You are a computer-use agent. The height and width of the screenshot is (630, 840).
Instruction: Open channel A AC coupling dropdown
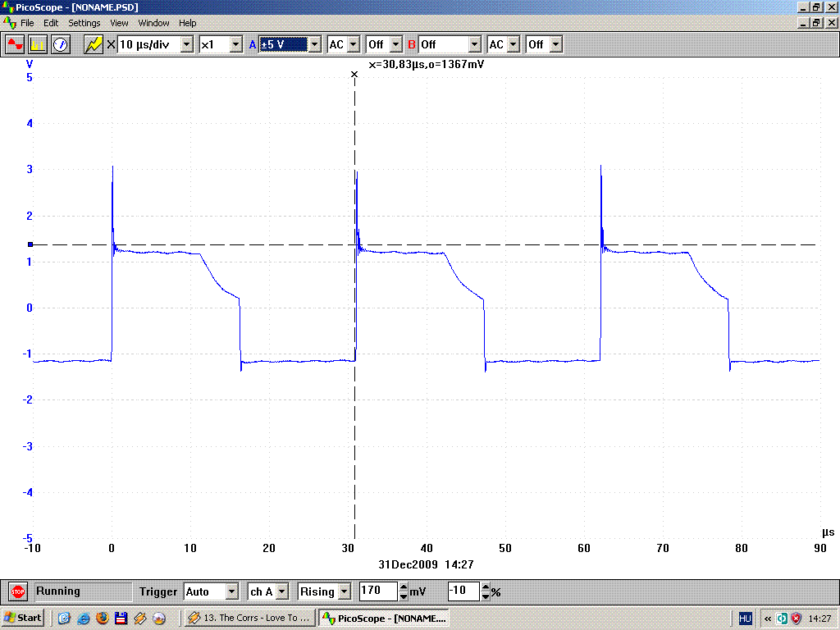point(354,44)
